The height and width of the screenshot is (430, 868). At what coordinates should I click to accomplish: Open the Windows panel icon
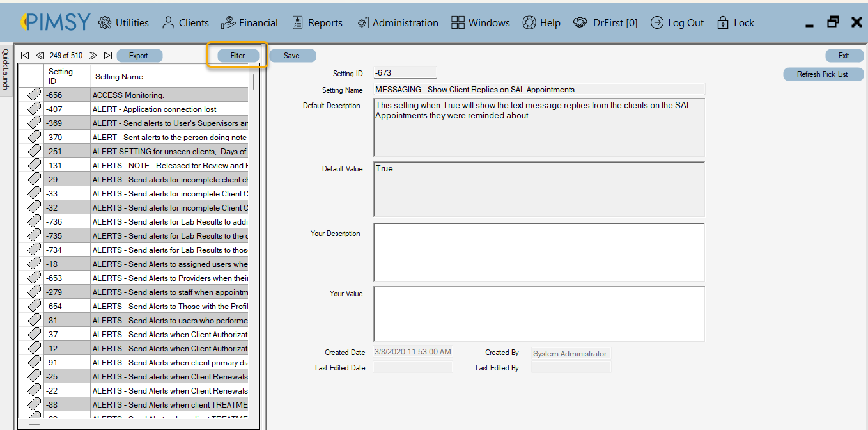pos(458,22)
